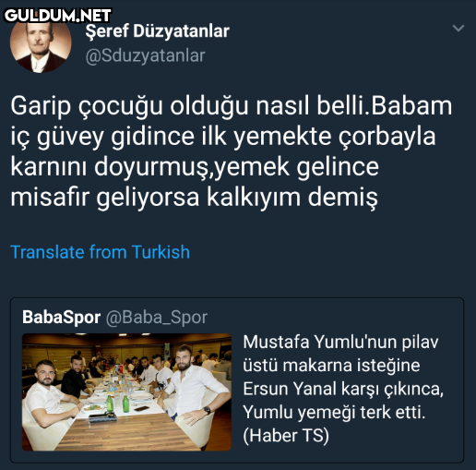Open Şeref Düzyatanlar's round profile avatar

tap(41, 43)
